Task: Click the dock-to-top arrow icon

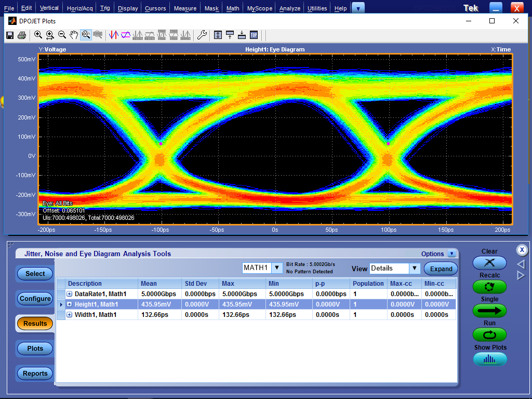Action: (230, 35)
